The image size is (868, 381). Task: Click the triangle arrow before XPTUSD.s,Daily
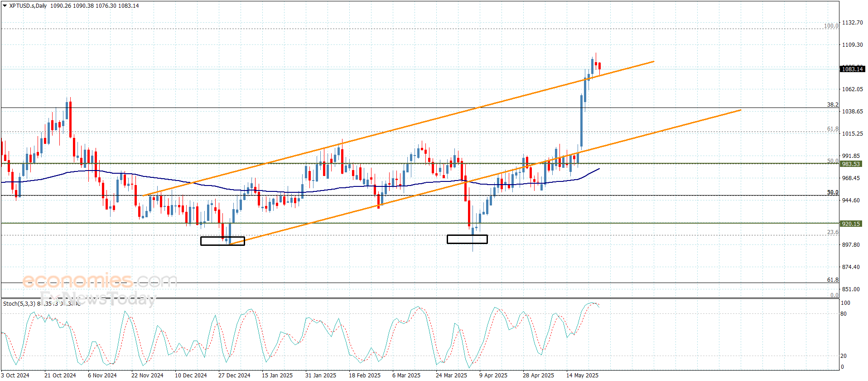5,6
